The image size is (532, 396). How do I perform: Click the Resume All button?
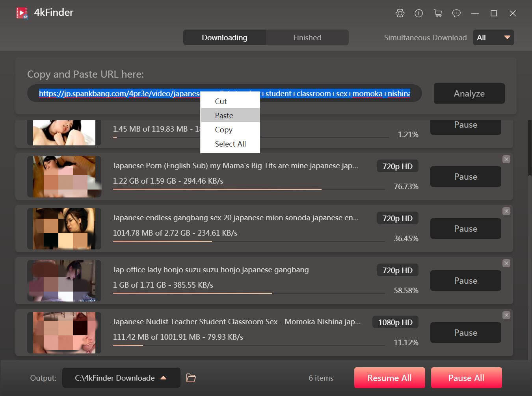[389, 378]
